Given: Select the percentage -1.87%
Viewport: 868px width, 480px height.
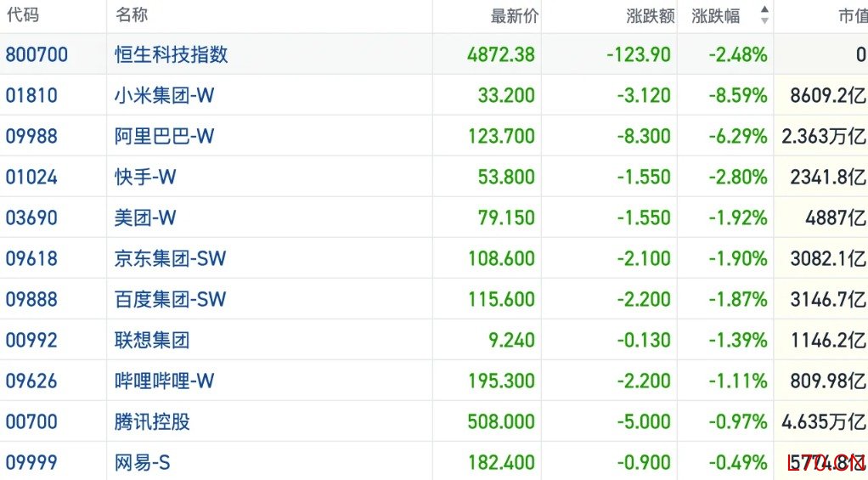Looking at the screenshot, I should click(x=738, y=300).
